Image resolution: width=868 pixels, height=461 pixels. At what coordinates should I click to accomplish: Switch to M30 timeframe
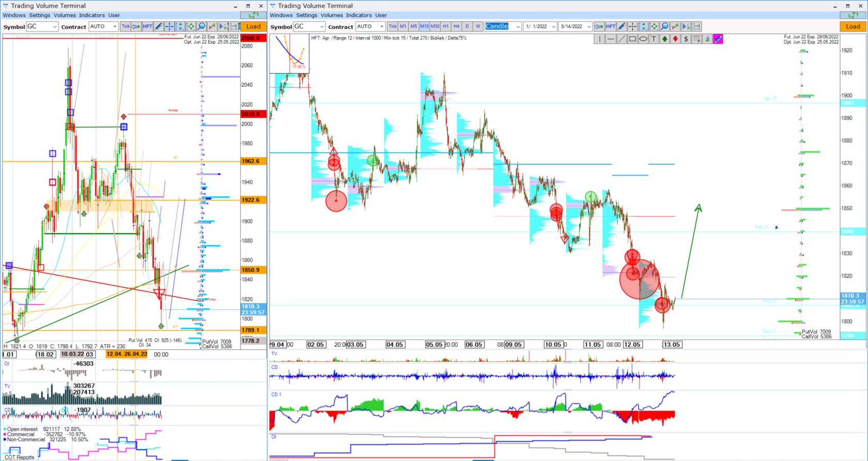(x=435, y=26)
